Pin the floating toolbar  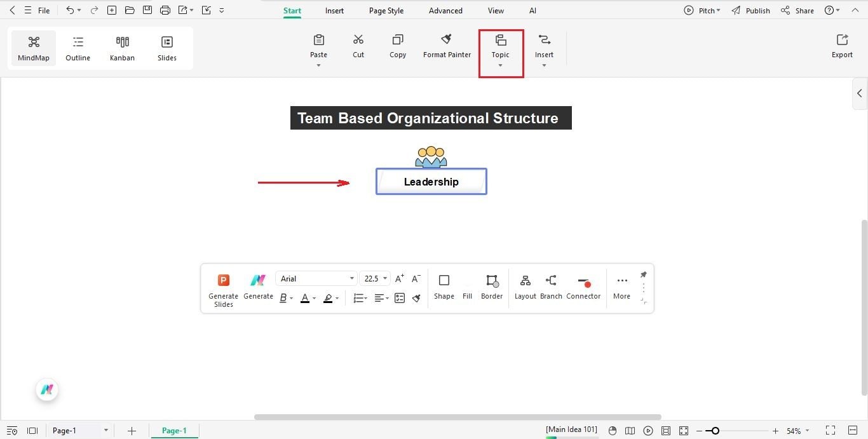click(643, 274)
